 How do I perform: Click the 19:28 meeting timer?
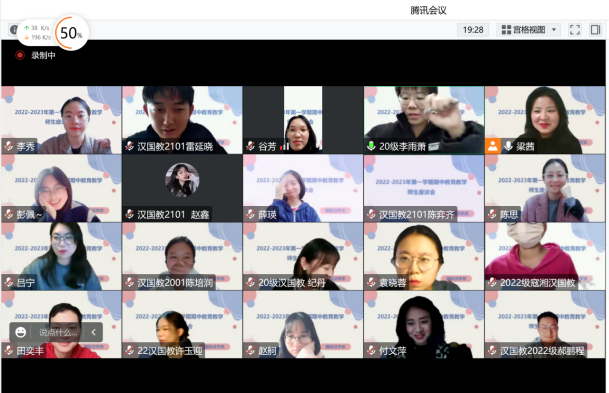tap(473, 30)
